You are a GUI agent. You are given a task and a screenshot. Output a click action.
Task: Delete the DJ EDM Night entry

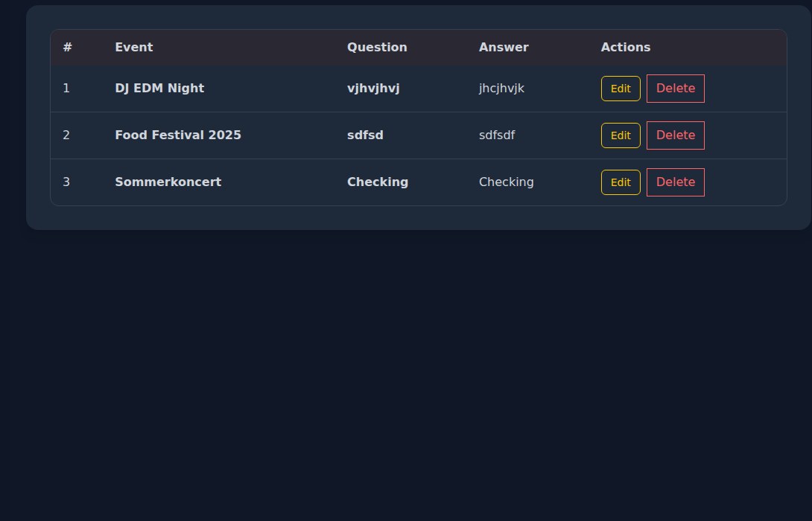pos(675,89)
